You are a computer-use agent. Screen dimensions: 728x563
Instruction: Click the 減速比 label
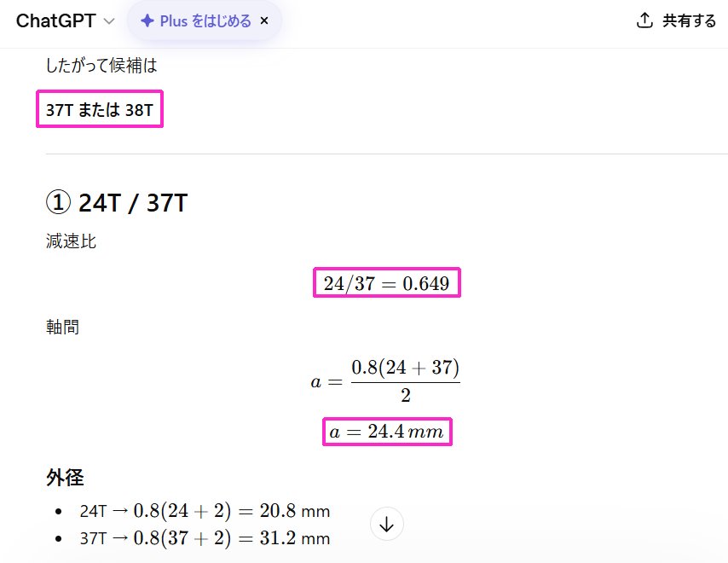(x=71, y=242)
